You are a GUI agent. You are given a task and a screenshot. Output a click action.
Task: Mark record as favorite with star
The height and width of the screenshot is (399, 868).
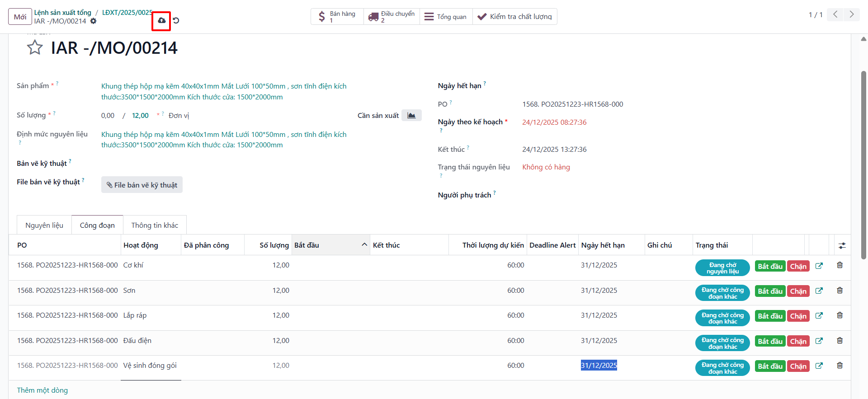click(x=35, y=47)
